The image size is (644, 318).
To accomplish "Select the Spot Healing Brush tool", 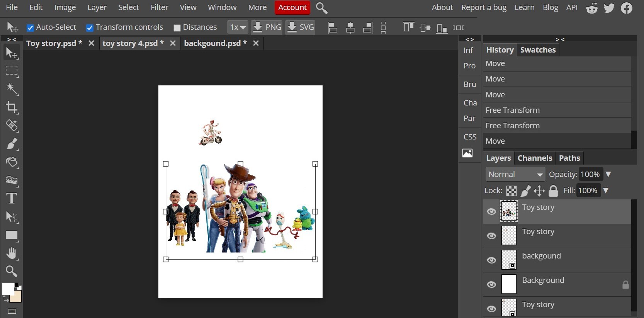I will [x=12, y=126].
